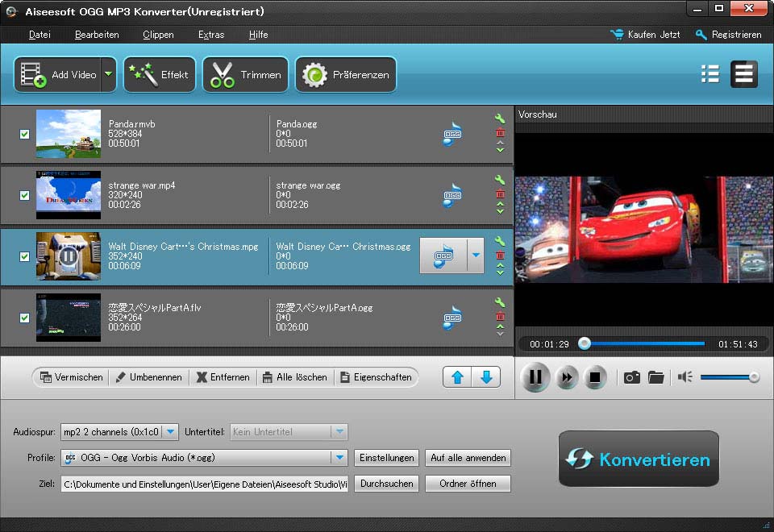Click the Einstellungen button
Image resolution: width=774 pixels, height=532 pixels.
coord(386,458)
